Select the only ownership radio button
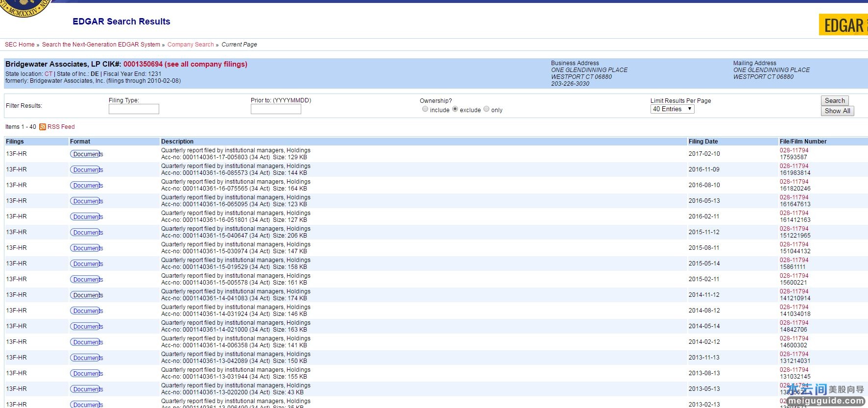Screen dimensions: 868x408 [486, 109]
